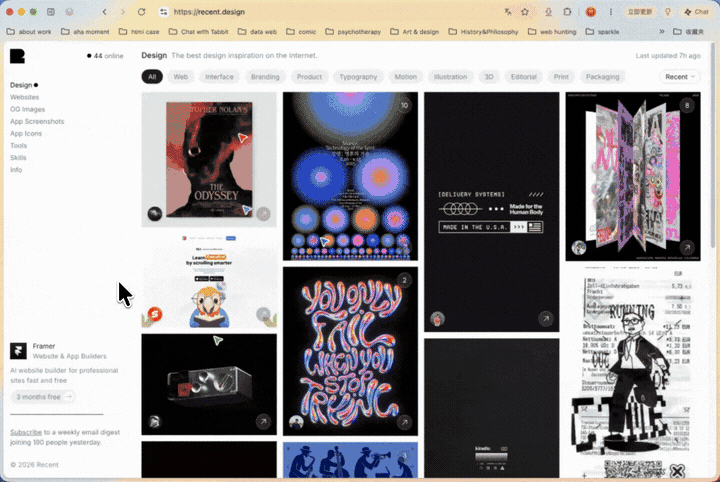Screen dimensions: 720x482
Task: Click the Framer logo icon
Action: [x=18, y=351]
